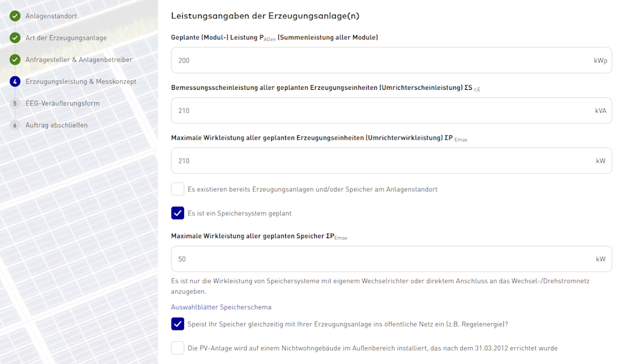621x364 pixels.
Task: Go to Auftrag abschließen step
Action: tap(57, 125)
